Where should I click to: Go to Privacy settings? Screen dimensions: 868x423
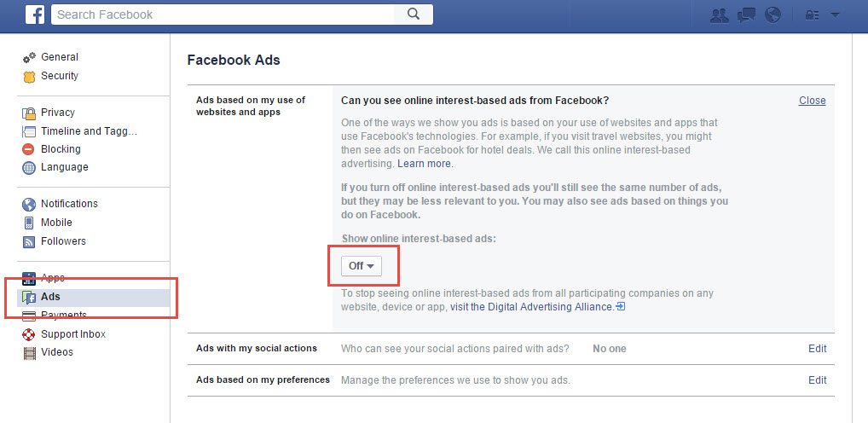tap(57, 113)
